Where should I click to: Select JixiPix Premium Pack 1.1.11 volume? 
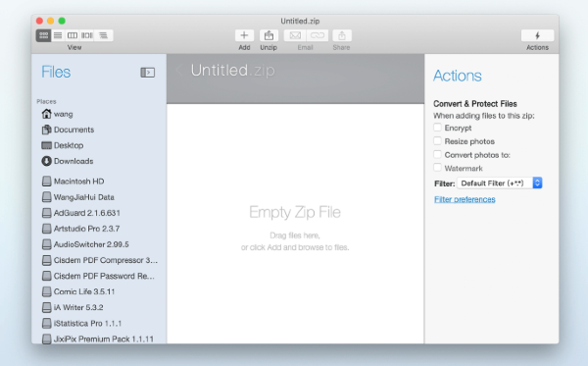tap(99, 339)
